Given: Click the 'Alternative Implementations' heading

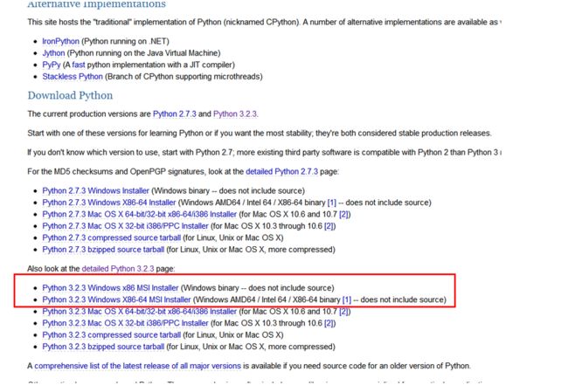Looking at the screenshot, I should point(97,4).
